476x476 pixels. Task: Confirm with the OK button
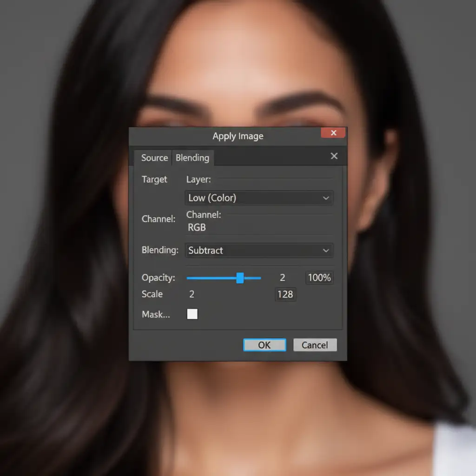[x=264, y=345]
